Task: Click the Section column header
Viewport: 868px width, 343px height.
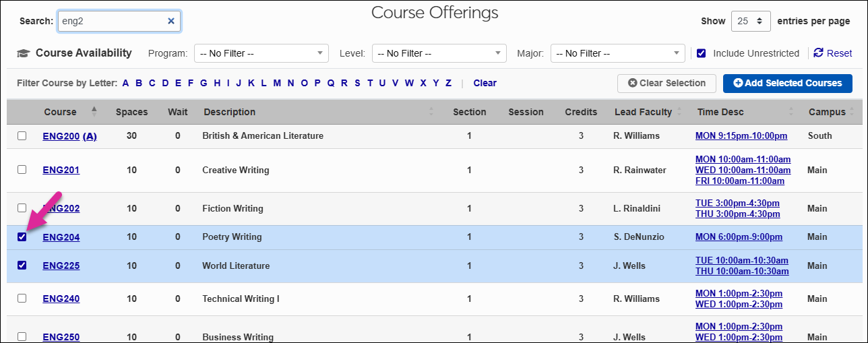Action: tap(469, 112)
